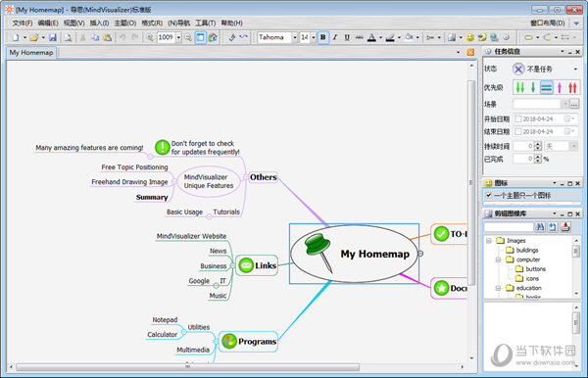Select the Others topic node
Screen dimensions: 588x378
tap(263, 177)
